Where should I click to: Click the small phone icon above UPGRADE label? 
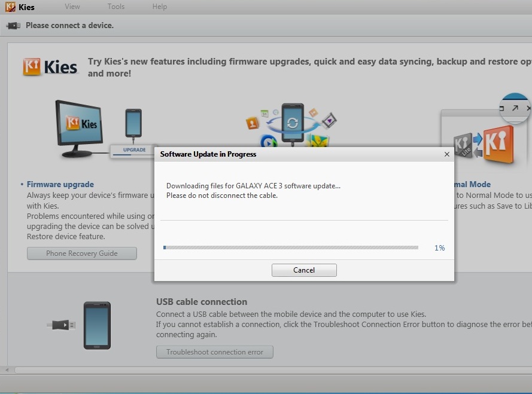(x=133, y=123)
